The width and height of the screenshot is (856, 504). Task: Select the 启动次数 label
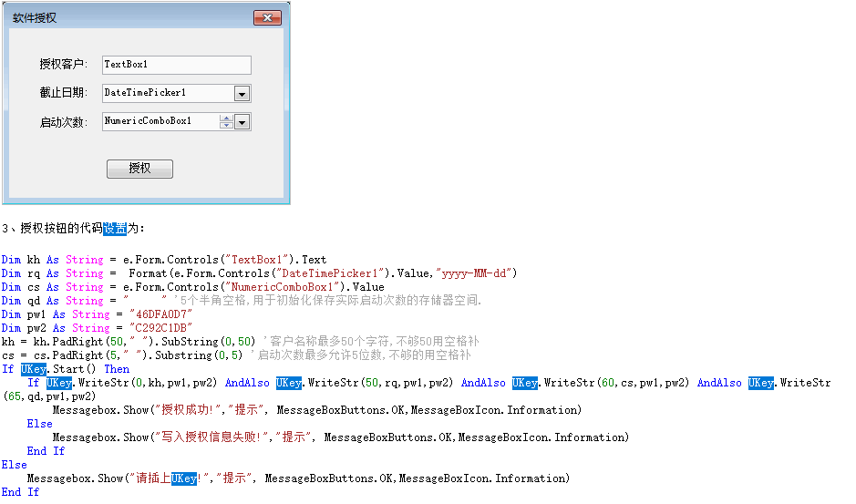63,122
